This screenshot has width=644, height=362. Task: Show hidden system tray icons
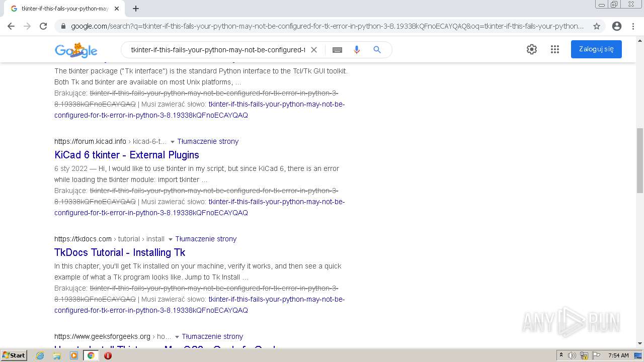tap(561, 355)
